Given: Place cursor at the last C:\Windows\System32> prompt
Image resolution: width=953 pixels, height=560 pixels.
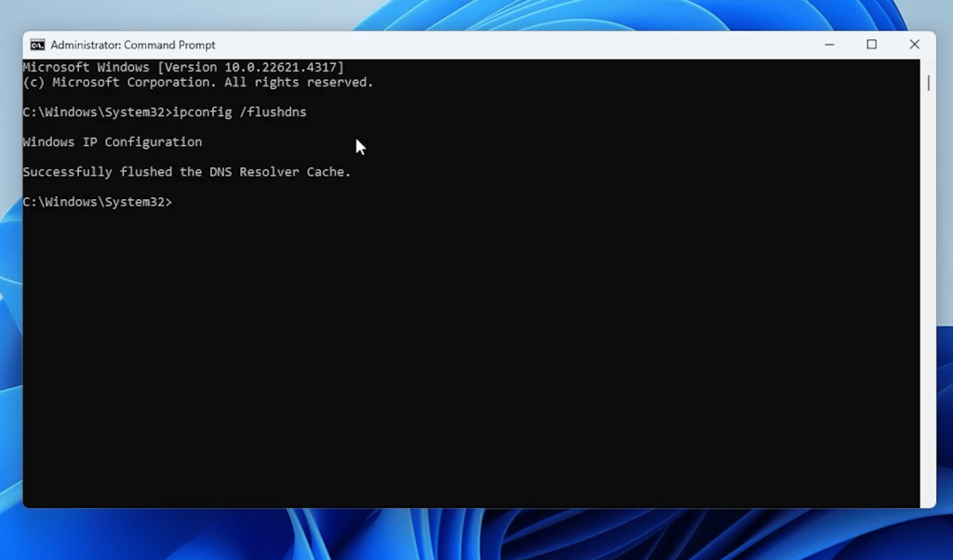Looking at the screenshot, I should (177, 202).
